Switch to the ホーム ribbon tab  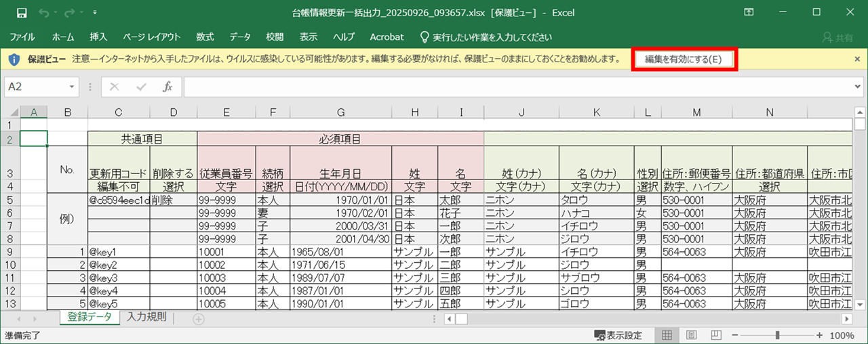point(63,37)
